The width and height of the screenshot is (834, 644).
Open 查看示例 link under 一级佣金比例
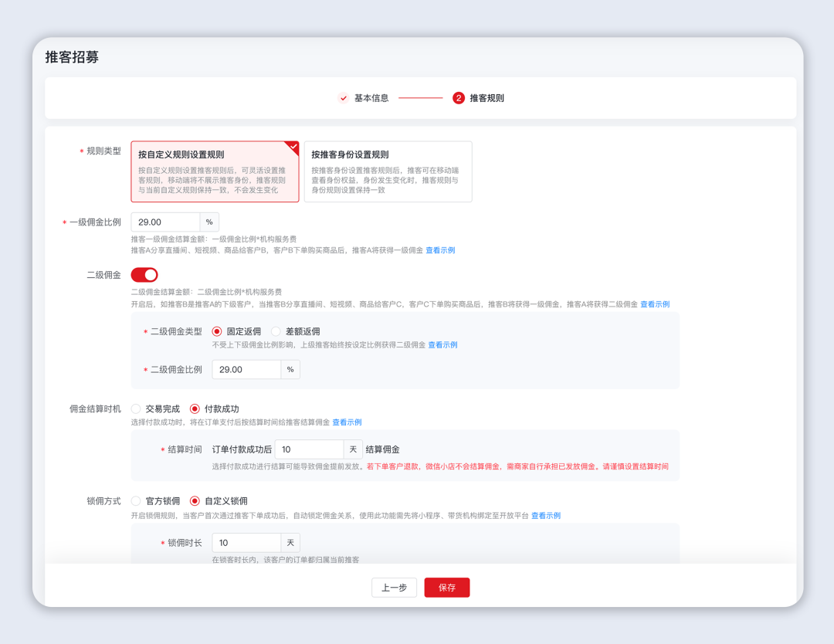coord(440,250)
